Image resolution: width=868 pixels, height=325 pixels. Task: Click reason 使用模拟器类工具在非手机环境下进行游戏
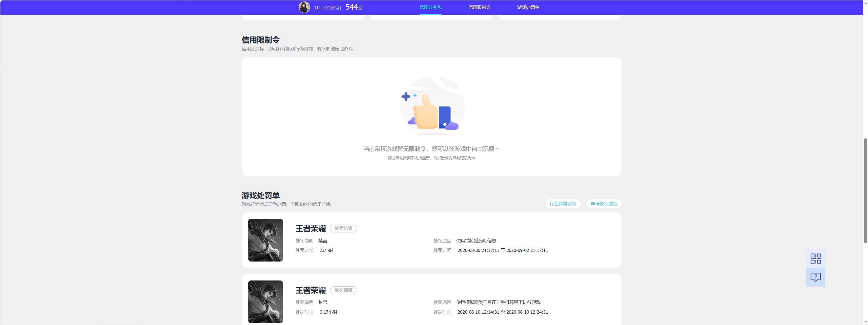(498, 302)
